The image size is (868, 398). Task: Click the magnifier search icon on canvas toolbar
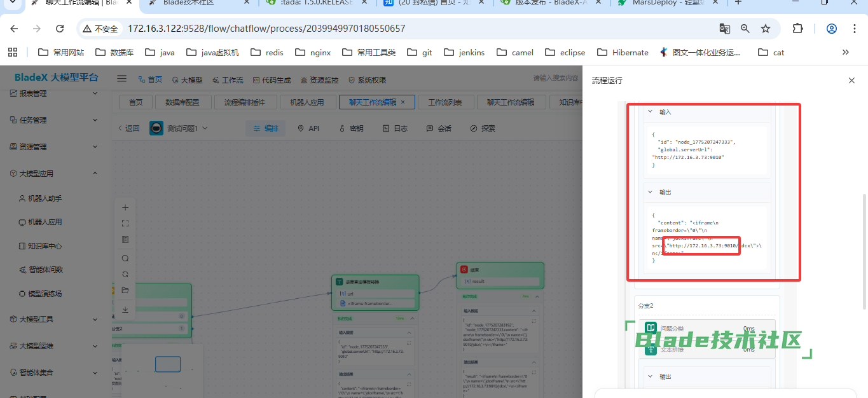tap(125, 258)
